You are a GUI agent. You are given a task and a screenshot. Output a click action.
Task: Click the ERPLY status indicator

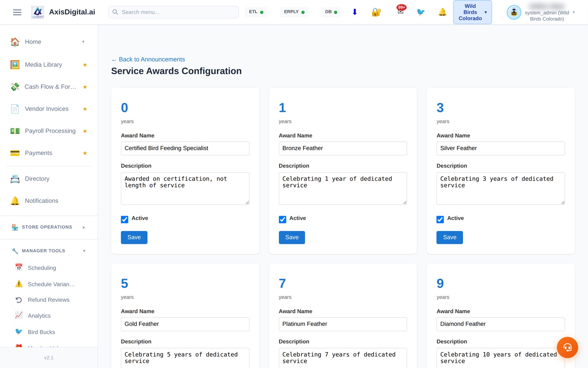[x=294, y=12]
